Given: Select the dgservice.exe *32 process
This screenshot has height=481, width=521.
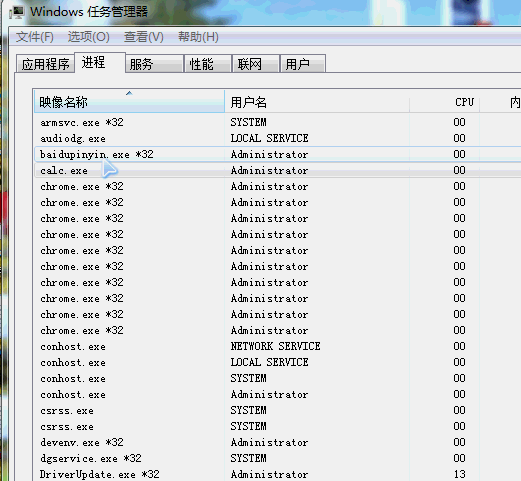Looking at the screenshot, I should [x=277, y=458].
